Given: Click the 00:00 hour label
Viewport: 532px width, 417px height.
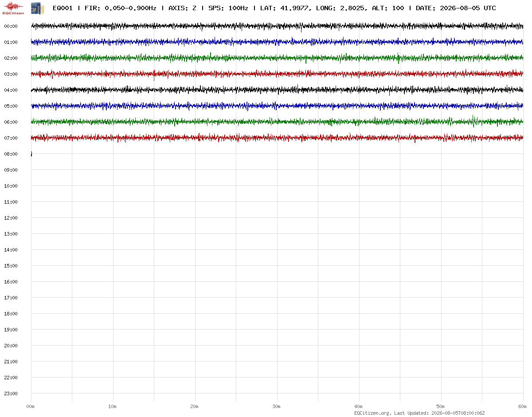Looking at the screenshot, I should pyautogui.click(x=11, y=26).
